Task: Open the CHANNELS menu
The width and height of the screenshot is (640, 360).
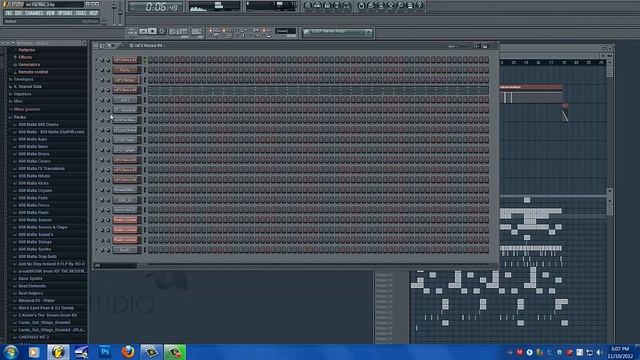Action: pos(34,13)
